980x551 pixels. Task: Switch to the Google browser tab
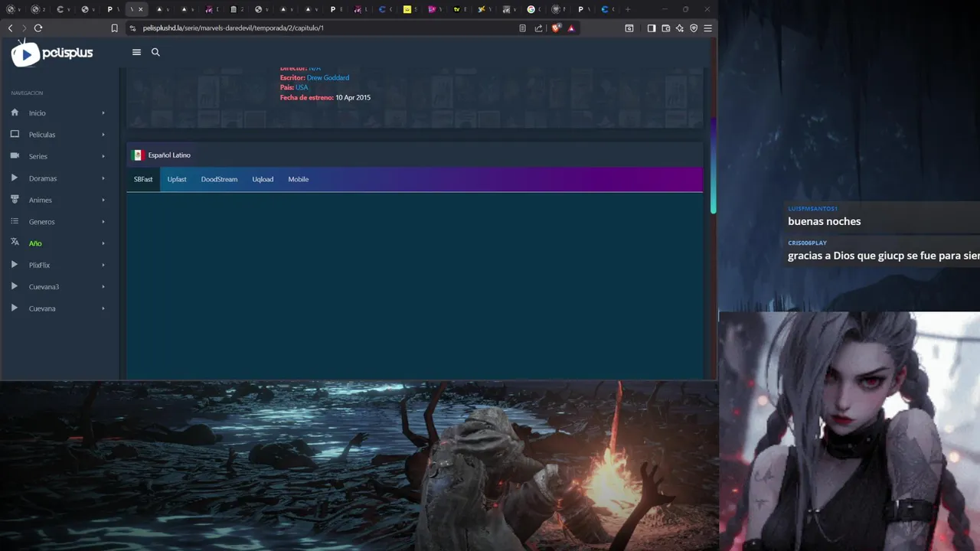pyautogui.click(x=534, y=9)
